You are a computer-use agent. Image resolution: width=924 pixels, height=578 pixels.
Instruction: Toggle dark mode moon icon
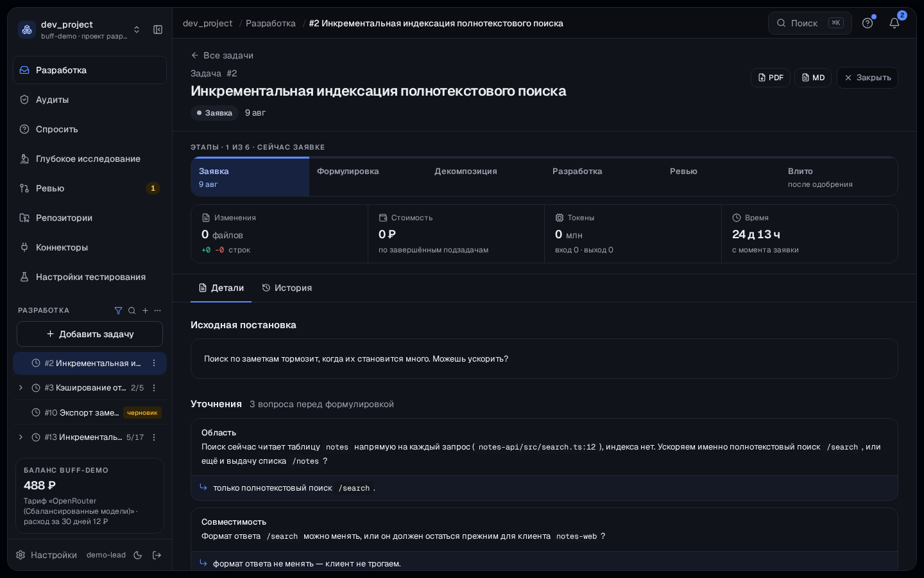tap(137, 555)
